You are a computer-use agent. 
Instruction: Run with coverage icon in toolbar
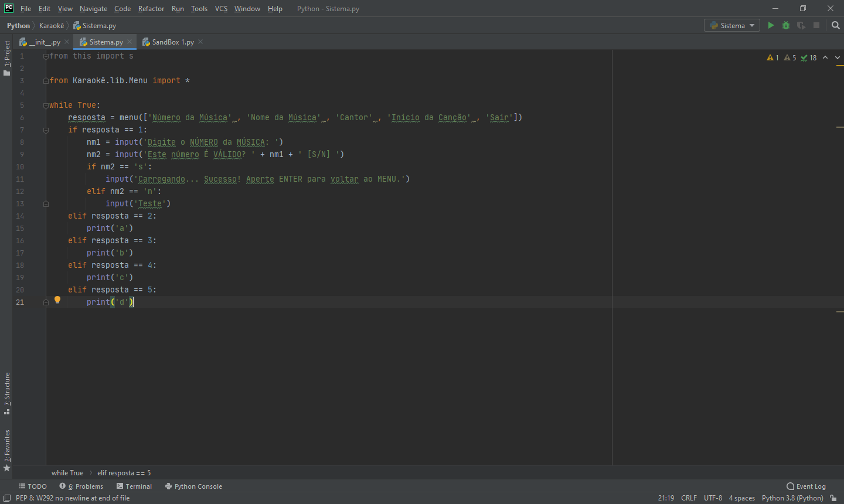pos(801,25)
